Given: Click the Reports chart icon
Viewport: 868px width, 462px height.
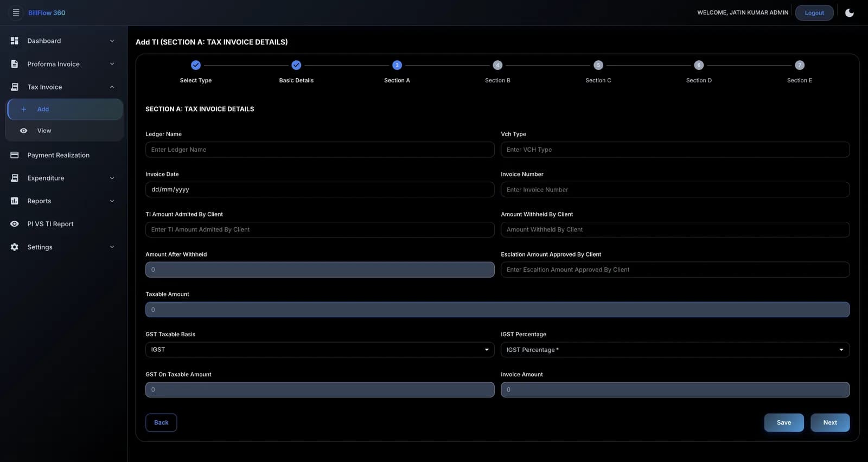Looking at the screenshot, I should point(15,201).
